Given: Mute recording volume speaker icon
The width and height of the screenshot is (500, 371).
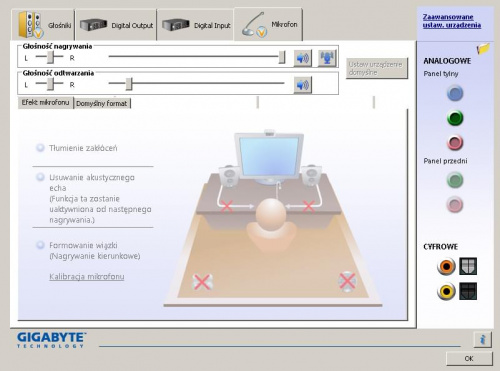Looking at the screenshot, I should (x=303, y=58).
